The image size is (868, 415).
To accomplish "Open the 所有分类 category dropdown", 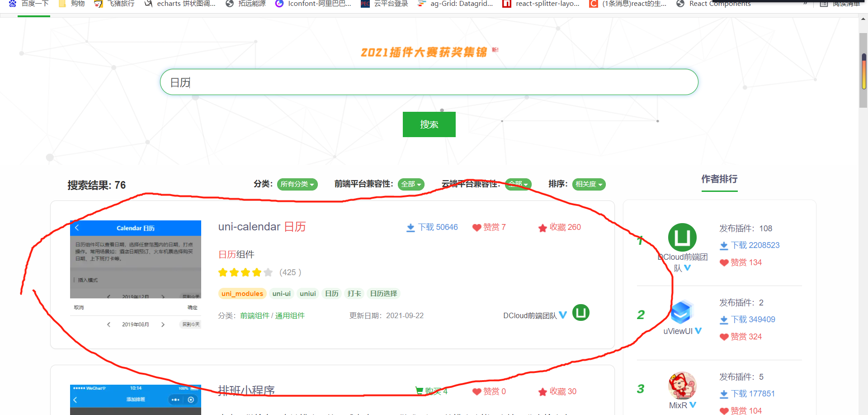I will pos(297,184).
